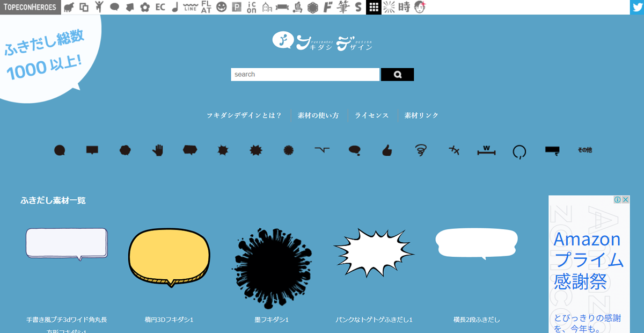Image resolution: width=644 pixels, height=333 pixels.
Task: Select the cloud-shaped bubble category icon
Action: pos(125,150)
